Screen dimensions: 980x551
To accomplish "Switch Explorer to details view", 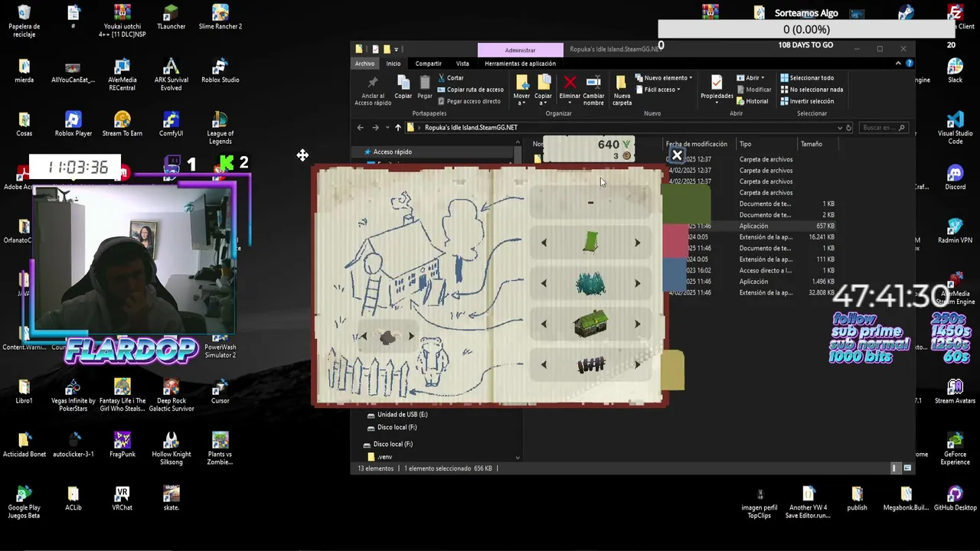I will (x=894, y=468).
